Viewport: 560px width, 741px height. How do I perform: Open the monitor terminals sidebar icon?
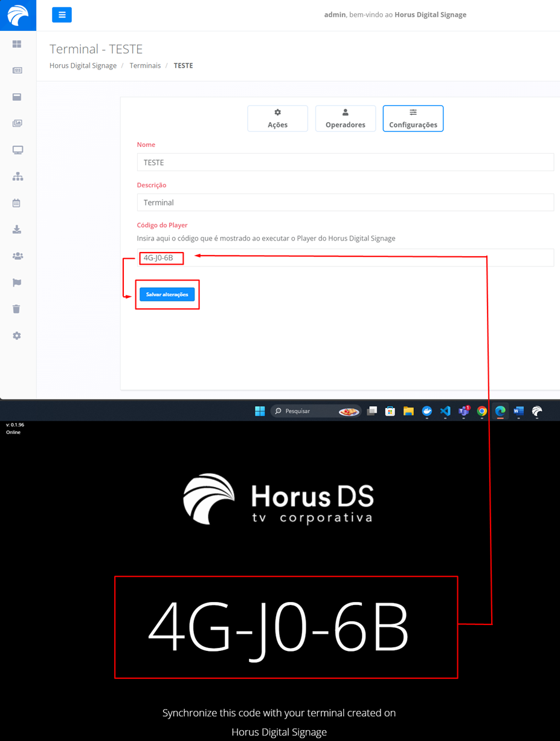(18, 150)
